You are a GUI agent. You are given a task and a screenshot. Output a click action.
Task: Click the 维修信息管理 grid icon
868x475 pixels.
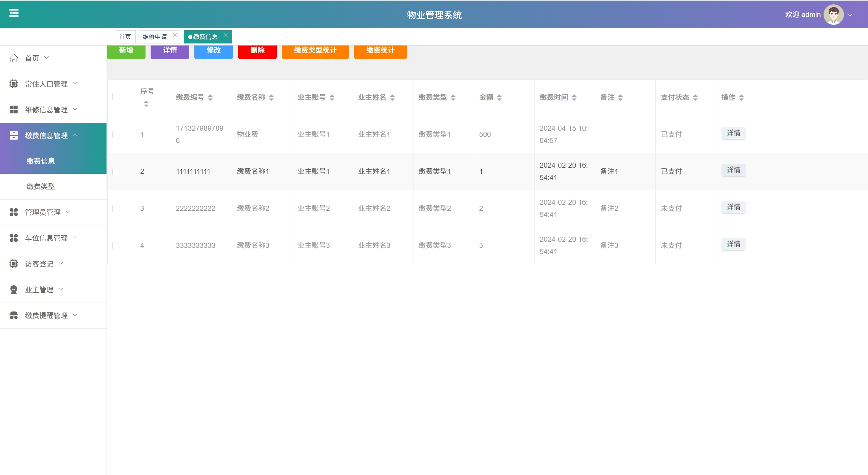pos(14,110)
